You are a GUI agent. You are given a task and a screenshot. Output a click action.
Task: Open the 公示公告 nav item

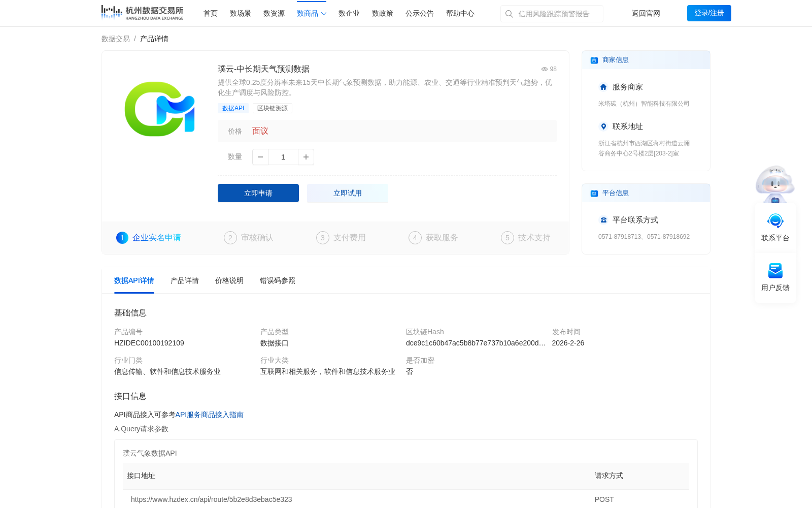point(420,14)
